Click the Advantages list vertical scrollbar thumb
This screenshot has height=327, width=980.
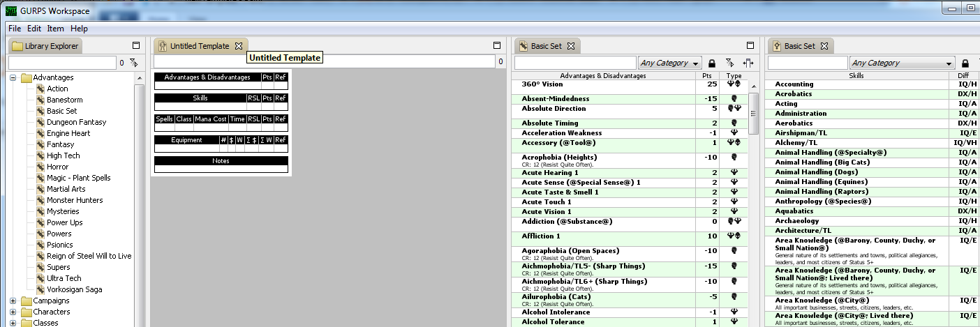coord(753,113)
